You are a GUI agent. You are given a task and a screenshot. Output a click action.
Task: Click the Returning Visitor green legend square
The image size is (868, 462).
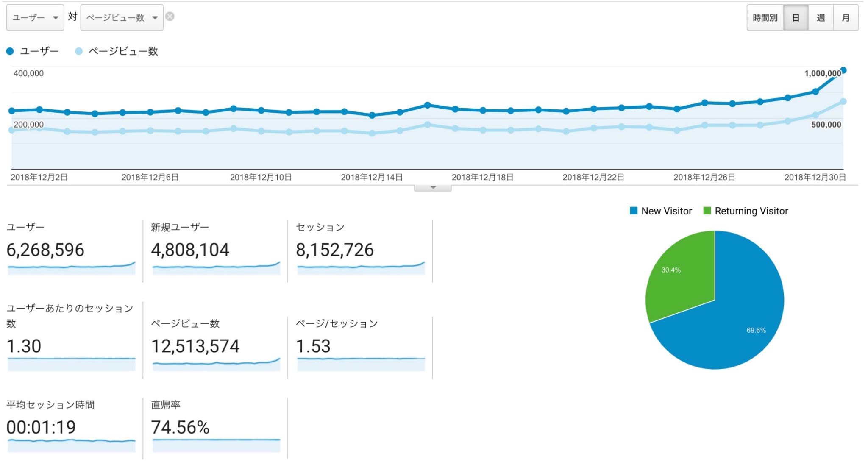pos(707,211)
